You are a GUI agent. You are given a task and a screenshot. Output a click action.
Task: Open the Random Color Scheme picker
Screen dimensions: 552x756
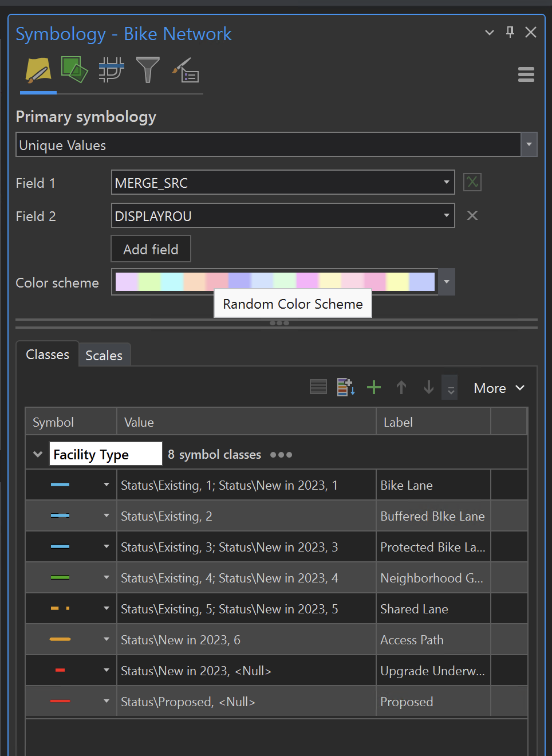coord(446,282)
